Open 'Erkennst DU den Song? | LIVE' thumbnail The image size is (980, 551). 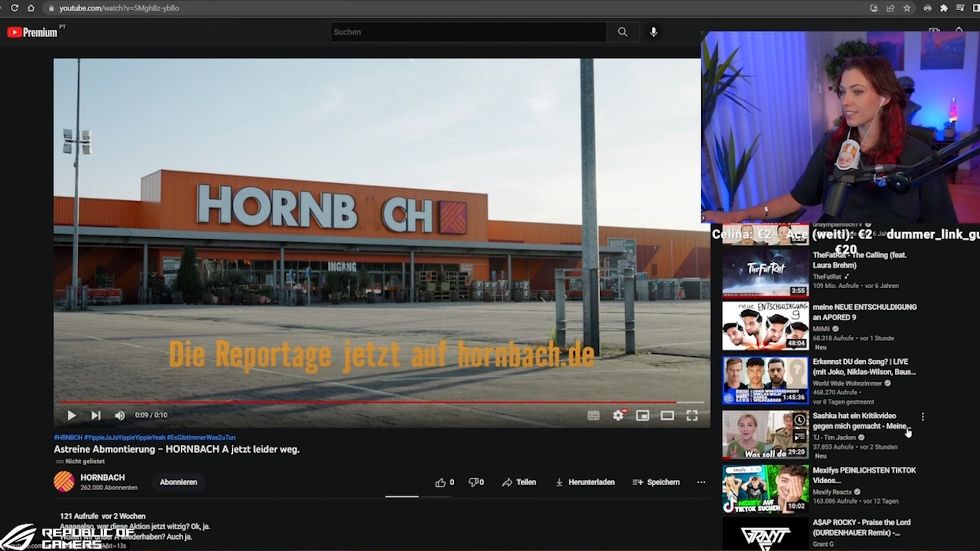(765, 381)
